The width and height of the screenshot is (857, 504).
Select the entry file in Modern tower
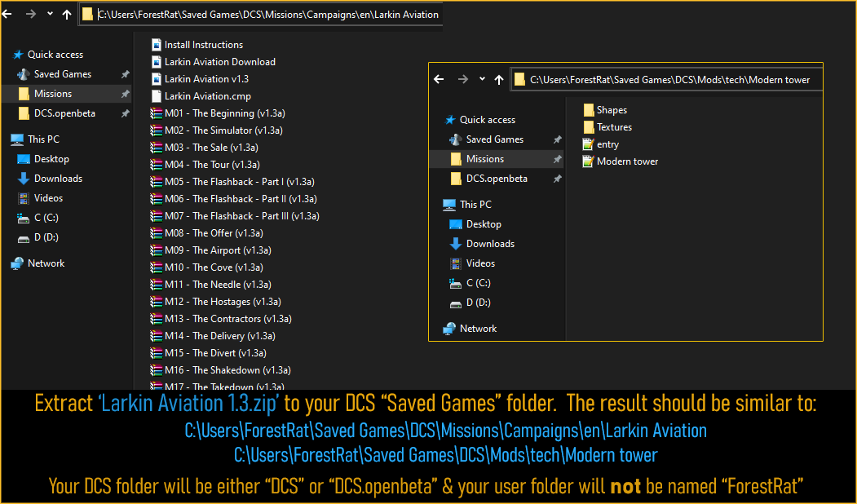(607, 144)
